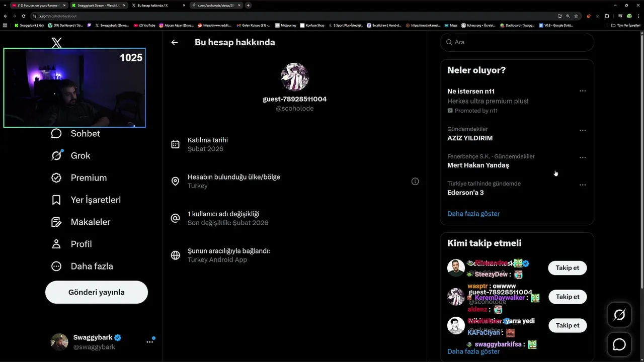Image resolution: width=644 pixels, height=362 pixels.
Task: Open Makaleler articles in sidebar
Action: (x=80, y=222)
